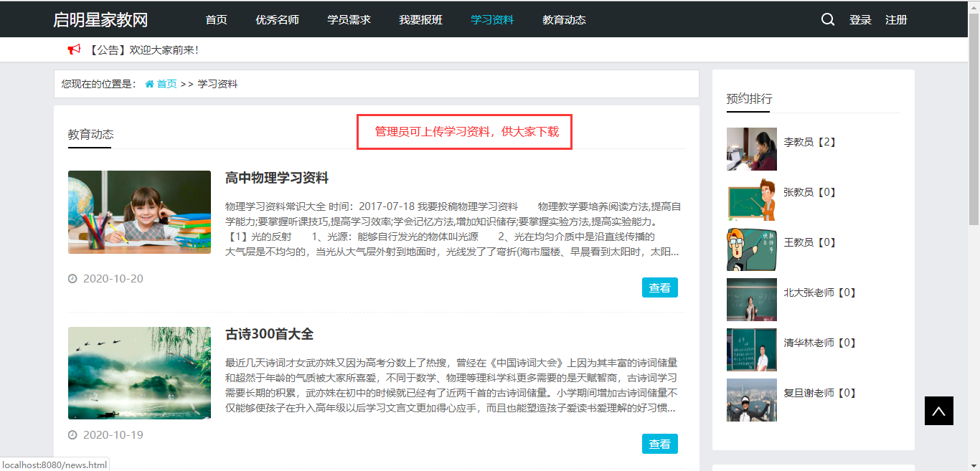Image resolution: width=980 pixels, height=471 pixels.
Task: Open the search magnifier icon in header
Action: tap(828, 19)
